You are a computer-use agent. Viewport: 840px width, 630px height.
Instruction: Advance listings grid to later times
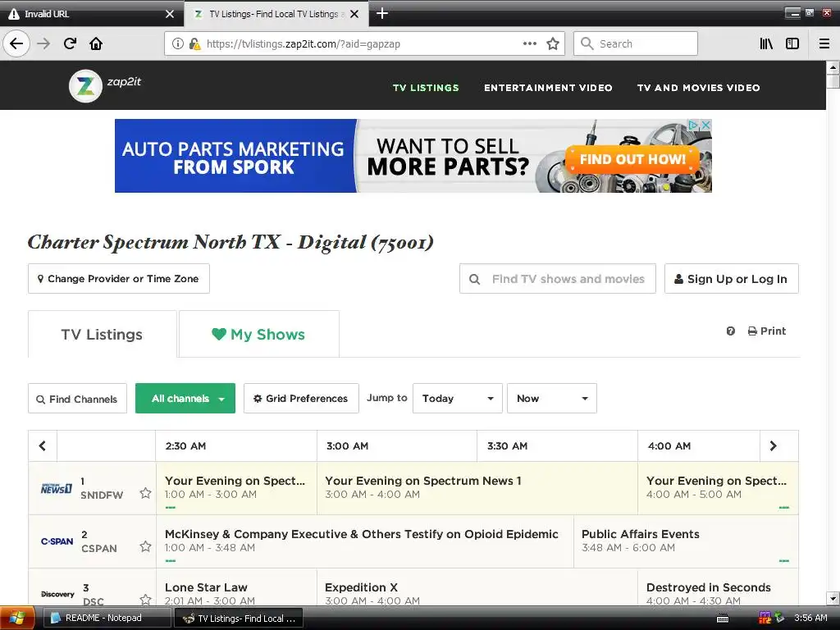[x=773, y=445]
